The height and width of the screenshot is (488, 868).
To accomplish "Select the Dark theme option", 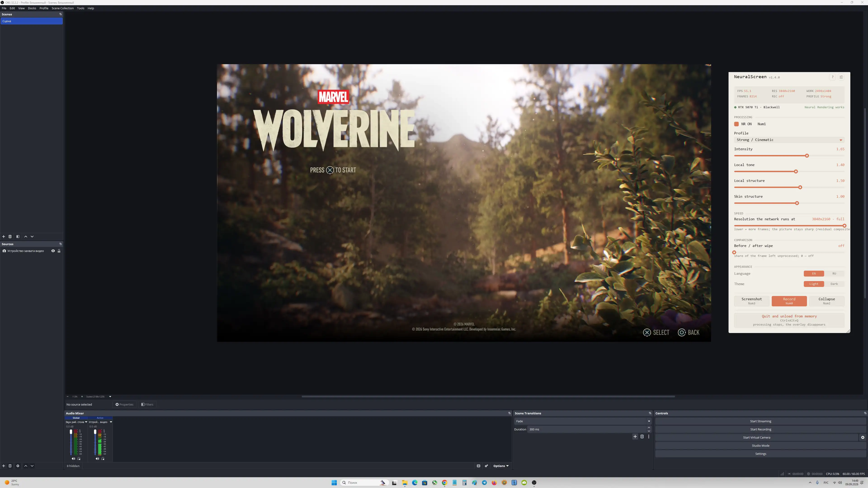I will click(x=834, y=284).
